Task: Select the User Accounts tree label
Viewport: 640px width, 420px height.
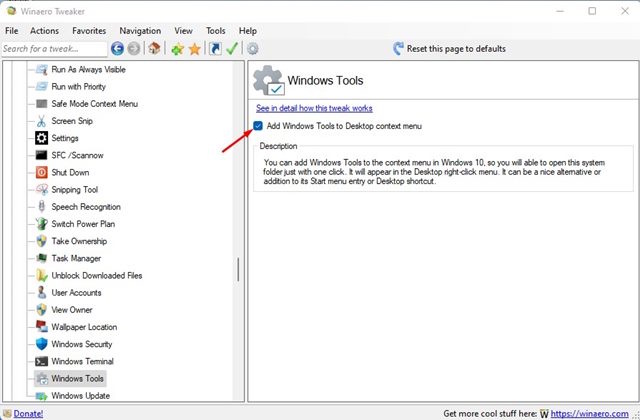Action: point(76,293)
